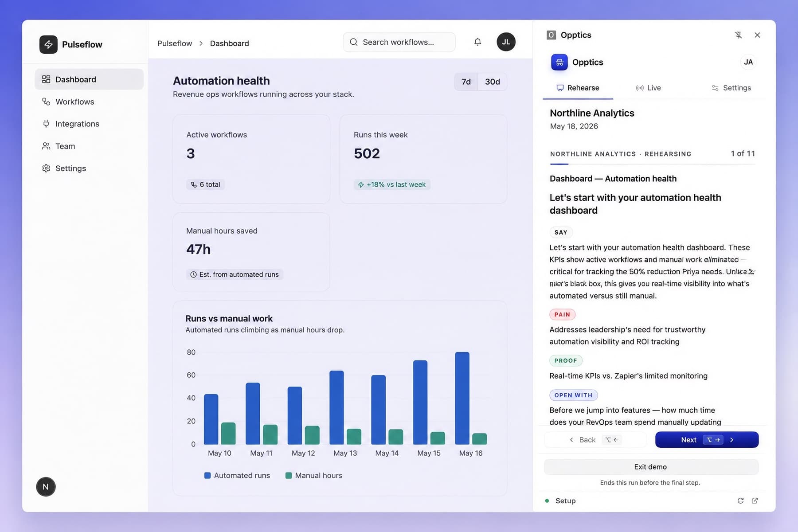This screenshot has height=532, width=798.
Task: Open the Opptics Settings tab
Action: (731, 88)
